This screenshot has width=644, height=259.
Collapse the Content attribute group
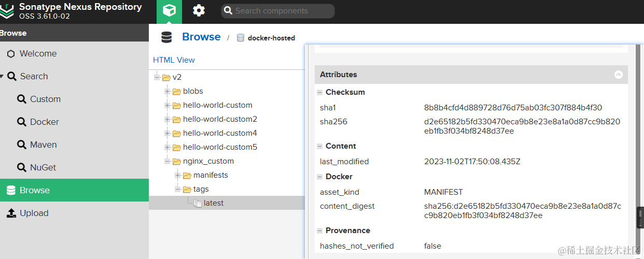pos(320,147)
